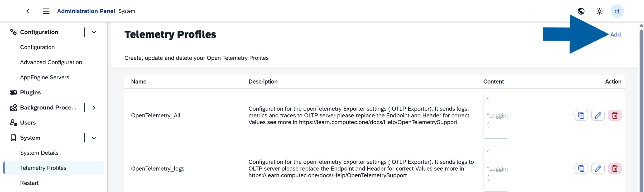
Task: Click the OpenTelemetry_logs description text
Action: click(361, 169)
